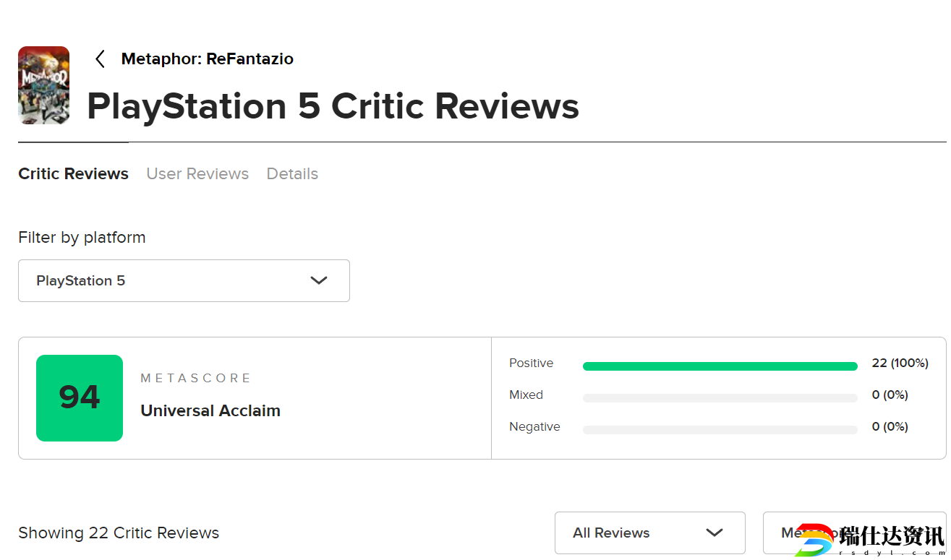Image resolution: width=951 pixels, height=560 pixels.
Task: Click the chevron in the PlayStation 5 dropdown
Action: (319, 280)
